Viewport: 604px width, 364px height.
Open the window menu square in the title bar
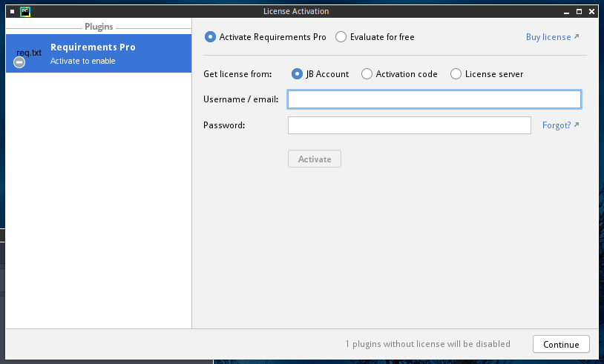click(13, 12)
